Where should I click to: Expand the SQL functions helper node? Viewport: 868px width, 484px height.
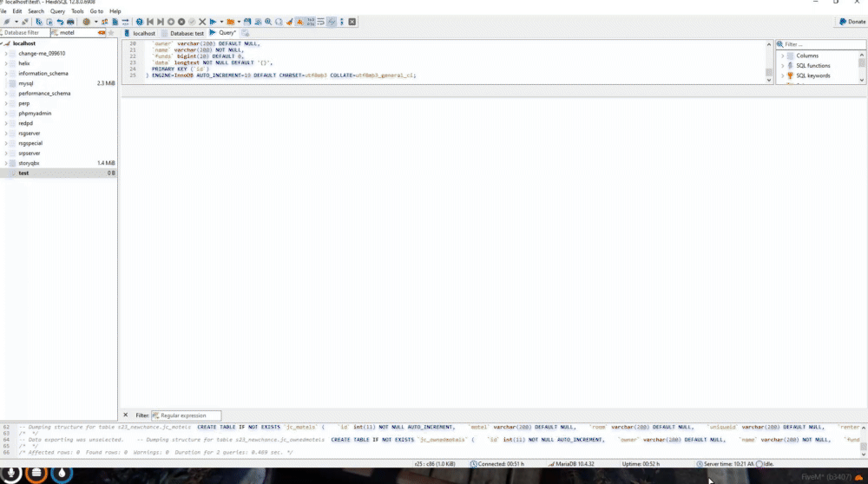click(x=782, y=66)
